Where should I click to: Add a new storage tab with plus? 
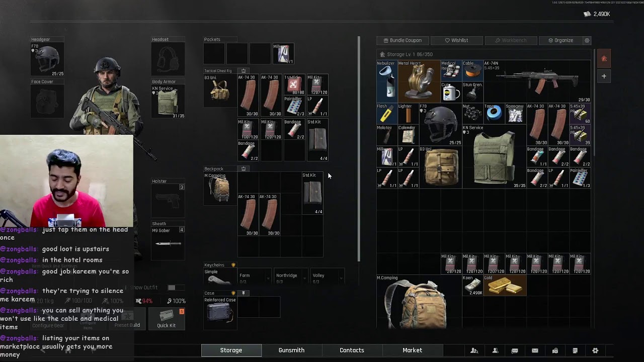pyautogui.click(x=604, y=76)
